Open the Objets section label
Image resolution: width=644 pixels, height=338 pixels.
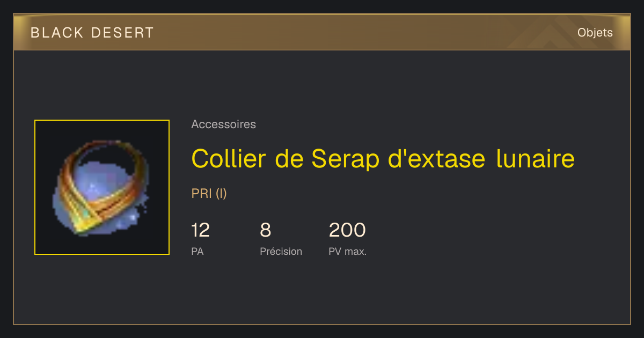click(595, 33)
